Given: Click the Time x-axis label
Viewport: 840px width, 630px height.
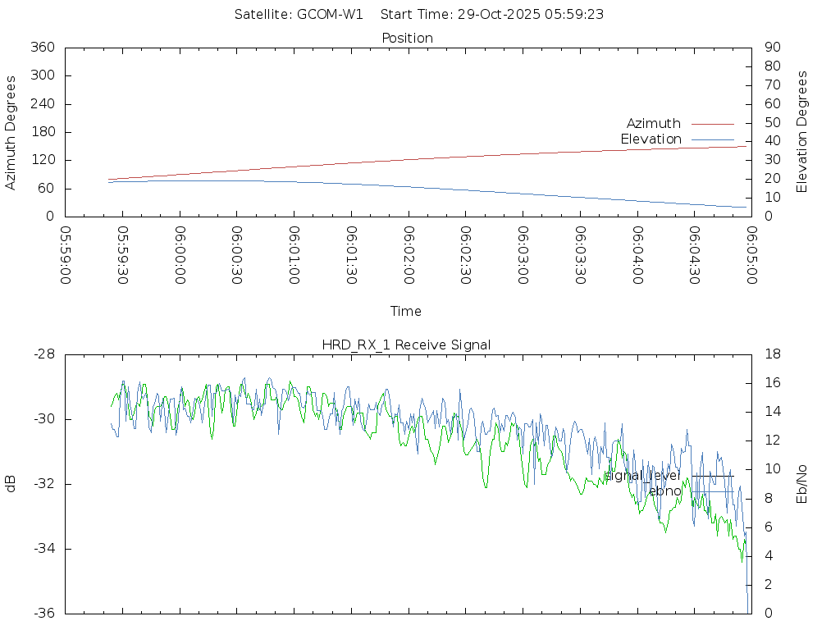Looking at the screenshot, I should click(x=406, y=311).
